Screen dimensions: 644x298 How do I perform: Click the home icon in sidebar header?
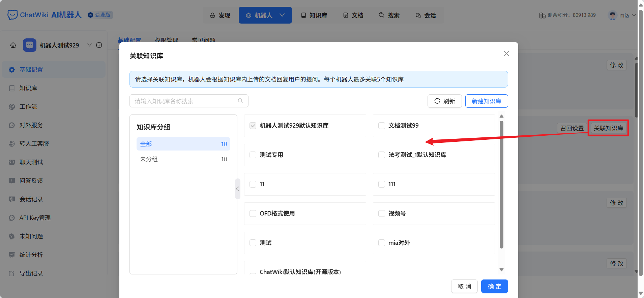click(13, 45)
